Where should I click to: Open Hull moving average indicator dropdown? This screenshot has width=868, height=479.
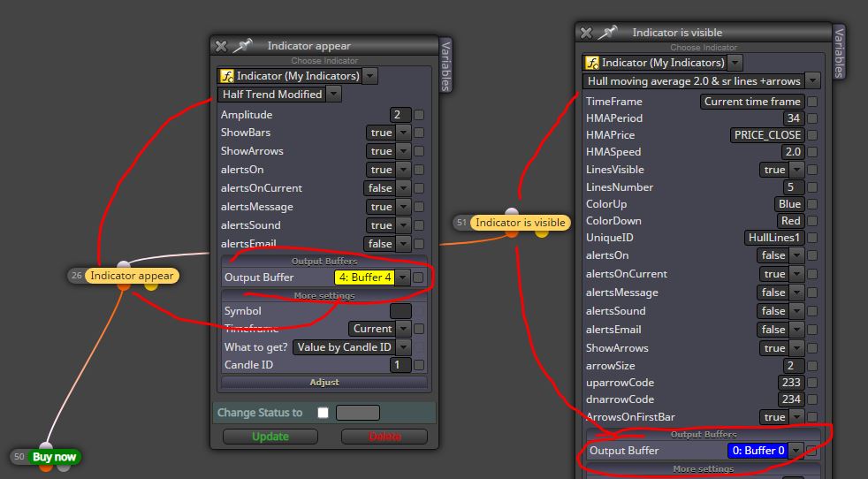coord(812,80)
